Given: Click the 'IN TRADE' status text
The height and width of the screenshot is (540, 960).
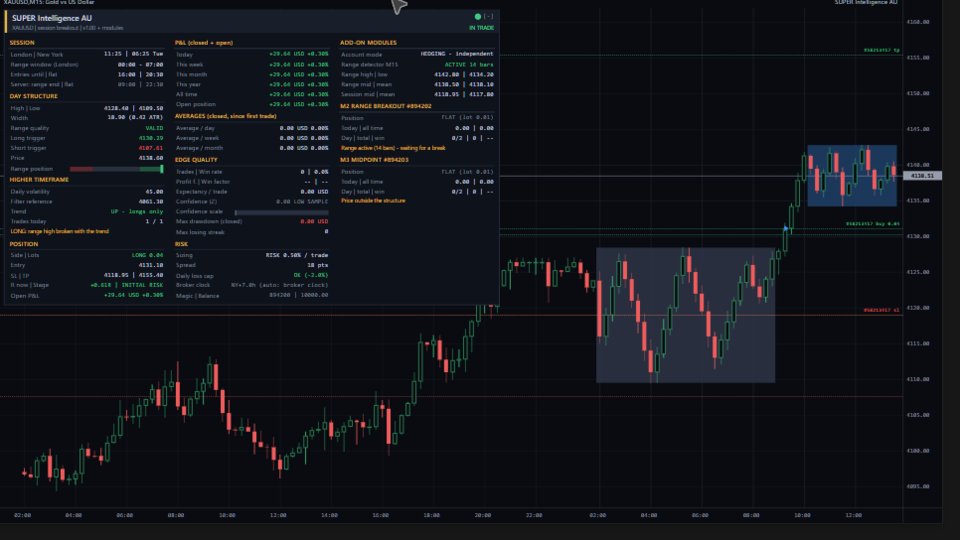Looking at the screenshot, I should pyautogui.click(x=481, y=28).
